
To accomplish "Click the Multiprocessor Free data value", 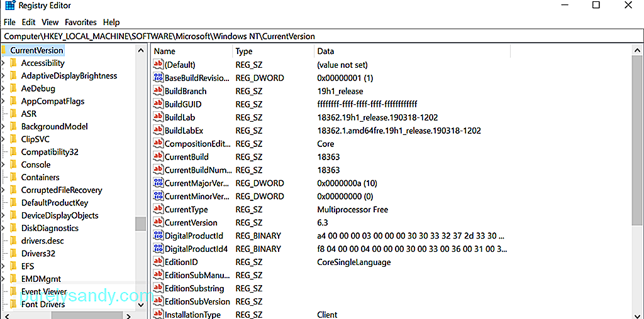I will click(352, 209).
